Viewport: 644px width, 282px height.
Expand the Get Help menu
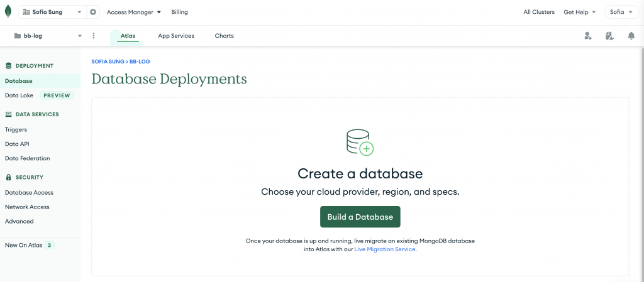click(579, 13)
